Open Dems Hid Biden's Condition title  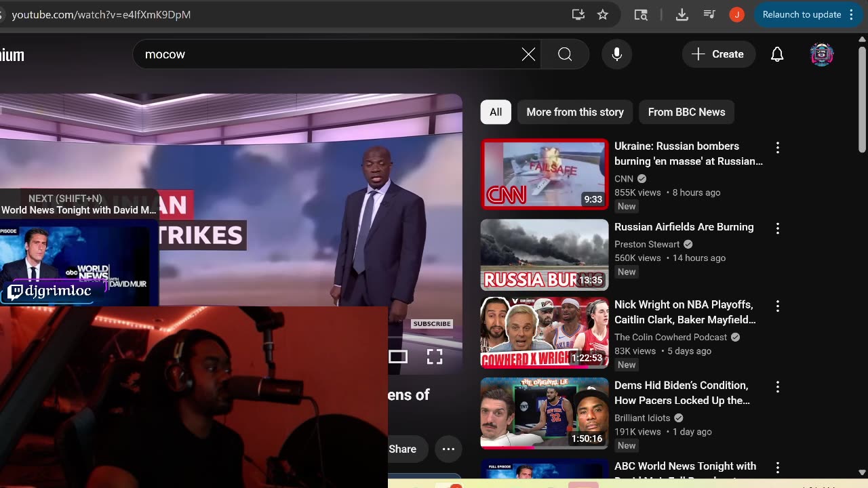[x=682, y=393]
